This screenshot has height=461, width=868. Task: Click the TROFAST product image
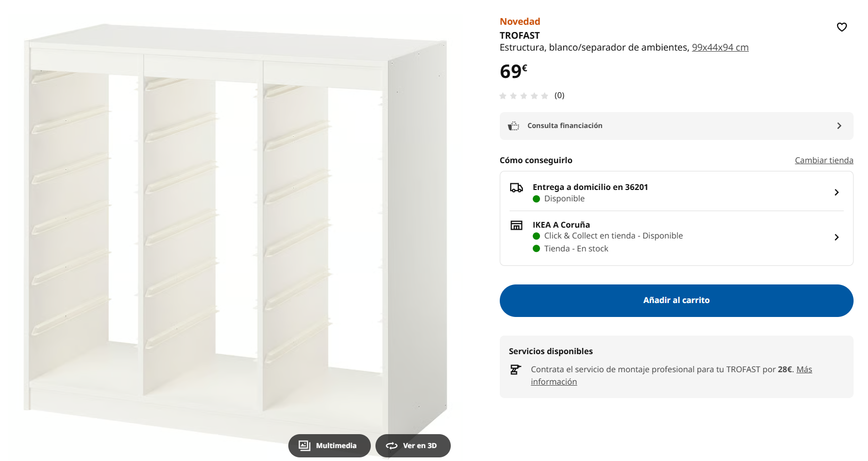click(235, 227)
